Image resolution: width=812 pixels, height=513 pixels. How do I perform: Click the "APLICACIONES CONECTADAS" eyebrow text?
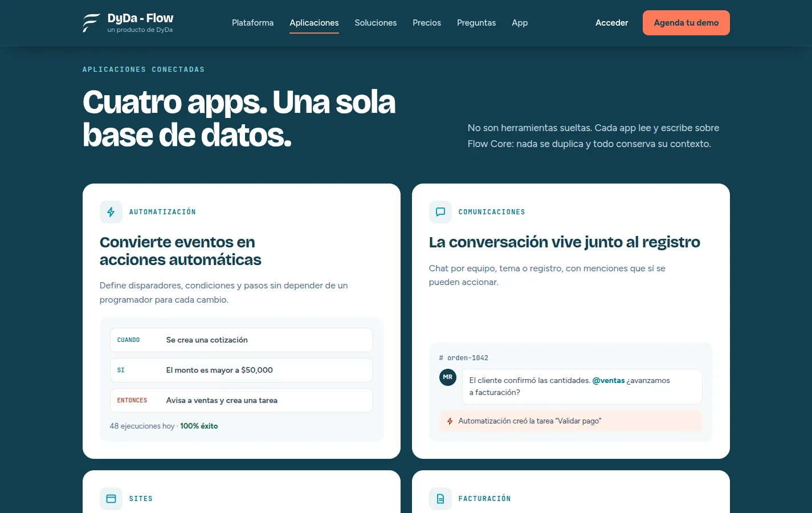coord(144,70)
